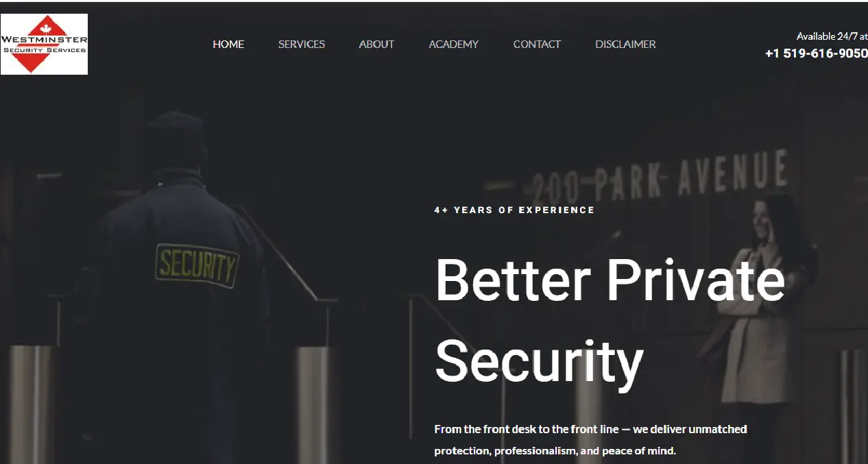Click the maple leaf in the logo
Screen dimensions: 868x464
(x=47, y=29)
